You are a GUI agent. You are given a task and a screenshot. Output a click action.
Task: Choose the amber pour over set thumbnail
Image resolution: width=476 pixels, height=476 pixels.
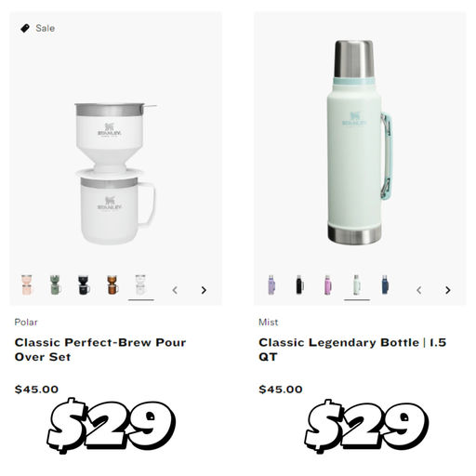[x=112, y=284]
